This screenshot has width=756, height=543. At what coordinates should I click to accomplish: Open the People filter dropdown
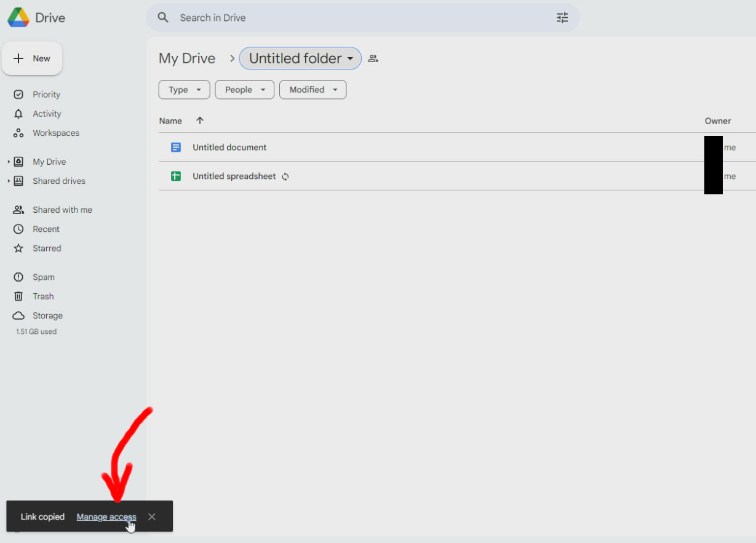coord(244,90)
